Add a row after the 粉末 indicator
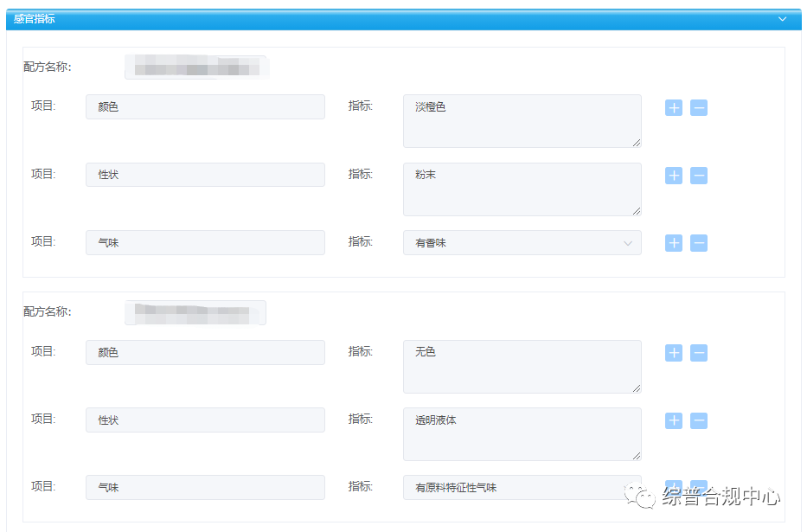Screen dimensions: 807x532 coord(674,176)
